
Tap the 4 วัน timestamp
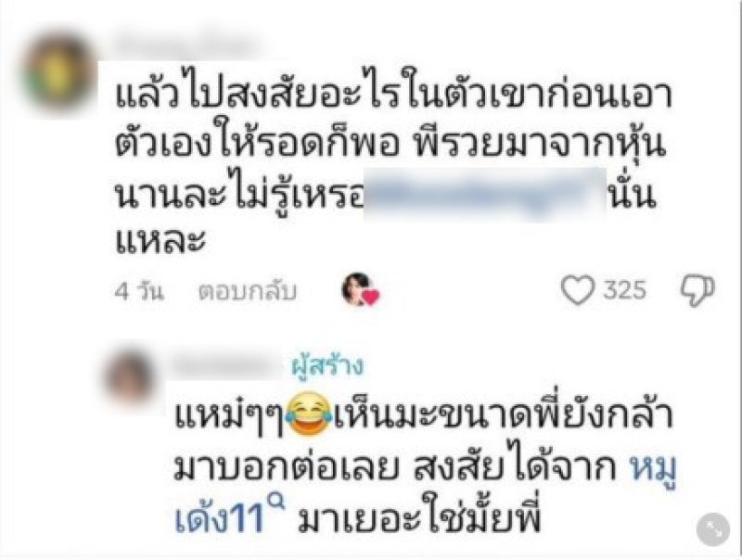139,291
